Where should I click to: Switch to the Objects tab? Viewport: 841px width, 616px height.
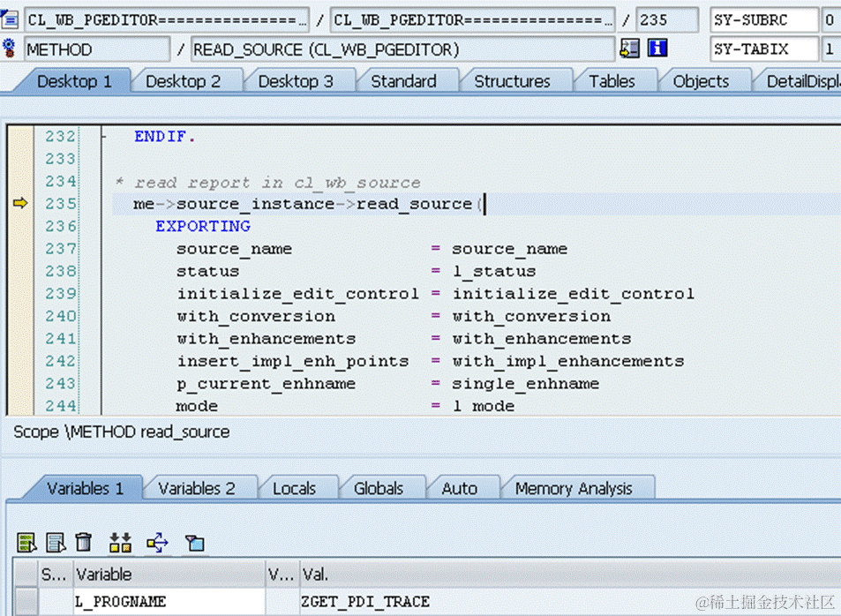(701, 81)
